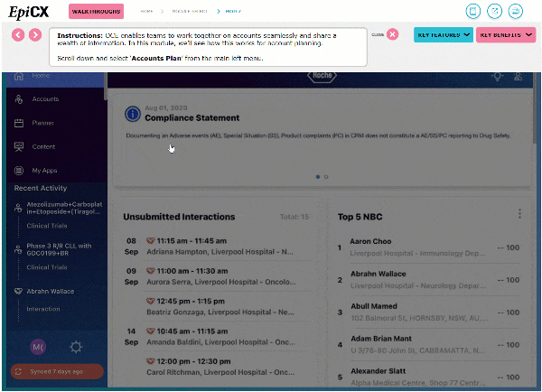Click the Home house icon
Image resolution: width=542 pixels, height=392 pixels.
click(x=19, y=76)
